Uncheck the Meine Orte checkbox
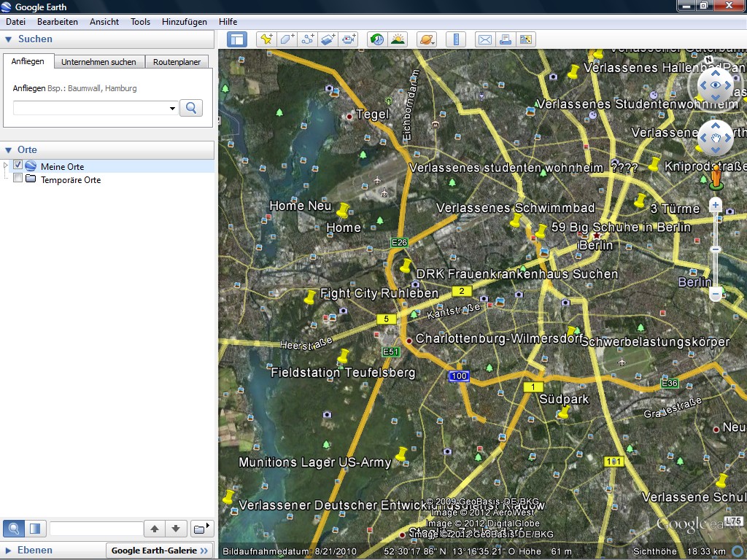The height and width of the screenshot is (560, 747). [x=18, y=165]
